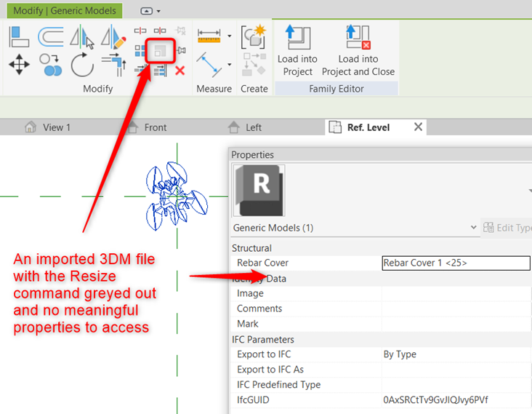Click the Create Similar icon

(254, 38)
